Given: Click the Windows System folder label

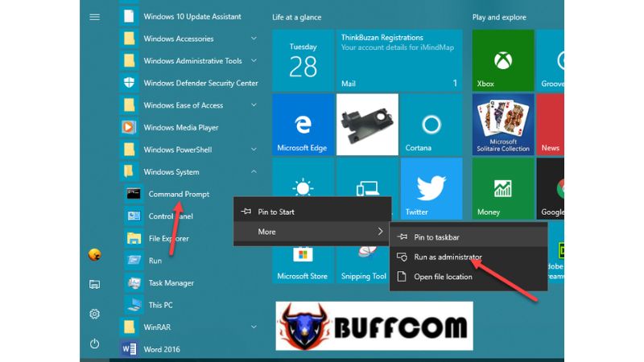Looking at the screenshot, I should pos(171,171).
